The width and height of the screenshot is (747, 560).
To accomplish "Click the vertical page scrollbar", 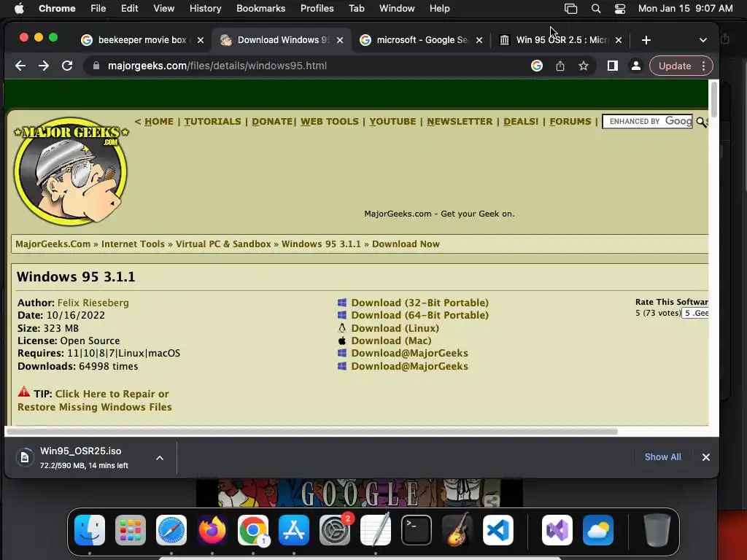I will (x=713, y=99).
